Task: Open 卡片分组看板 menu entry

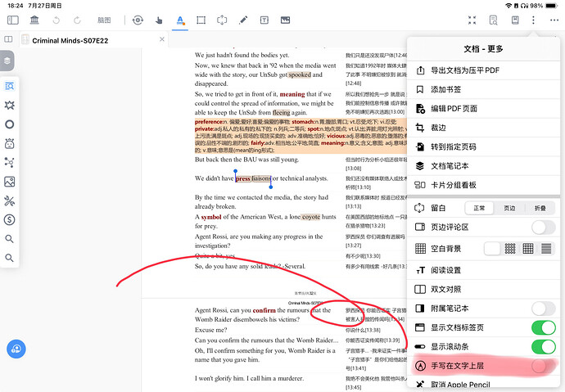Action: [x=483, y=185]
